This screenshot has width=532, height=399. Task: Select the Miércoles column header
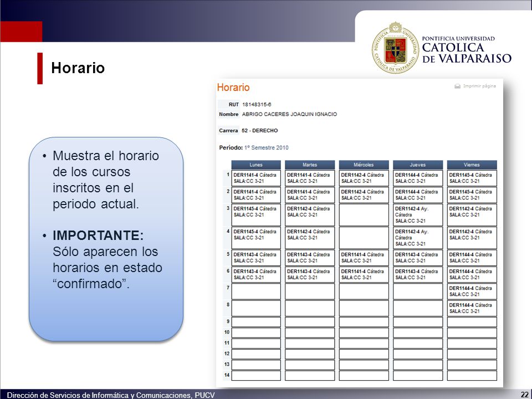(364, 165)
